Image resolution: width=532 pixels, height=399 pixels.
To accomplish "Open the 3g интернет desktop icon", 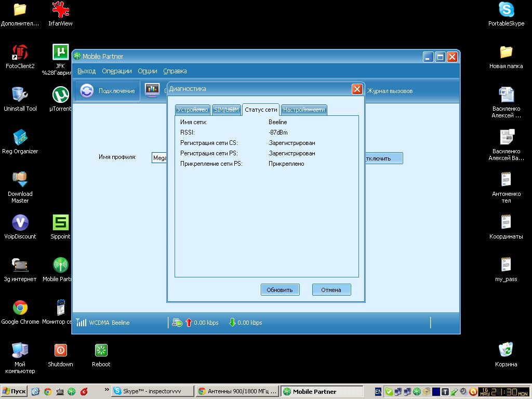I will [x=20, y=270].
